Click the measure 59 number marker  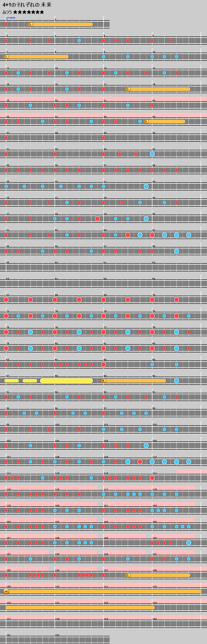coord(8,263)
